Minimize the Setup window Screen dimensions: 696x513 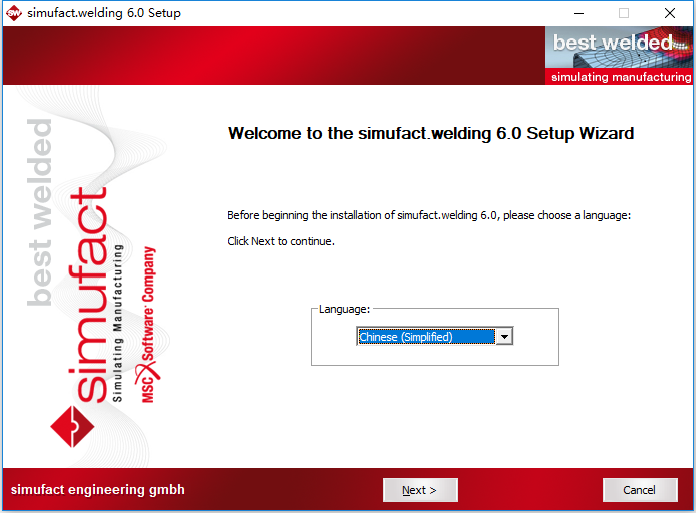pos(579,13)
